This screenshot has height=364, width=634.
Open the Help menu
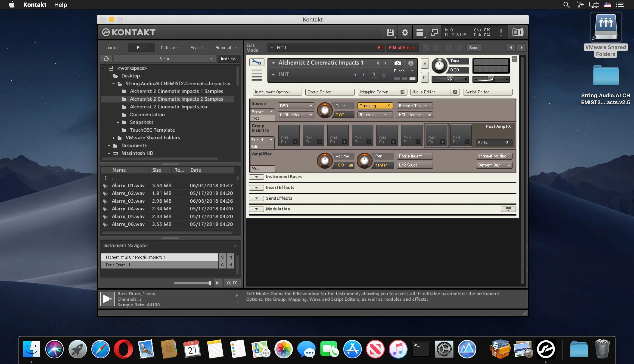click(61, 5)
